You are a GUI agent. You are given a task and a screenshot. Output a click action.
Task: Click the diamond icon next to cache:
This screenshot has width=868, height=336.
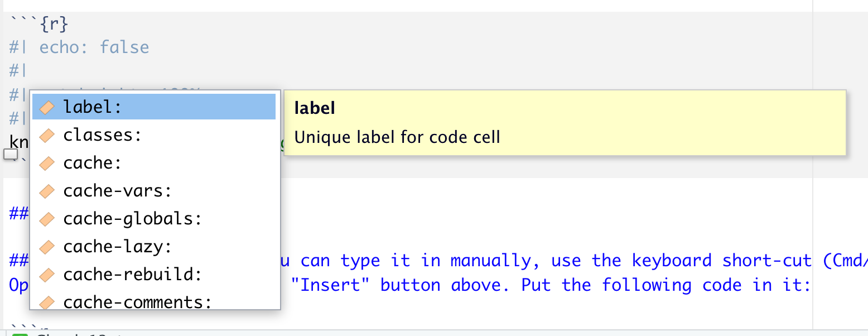click(47, 163)
